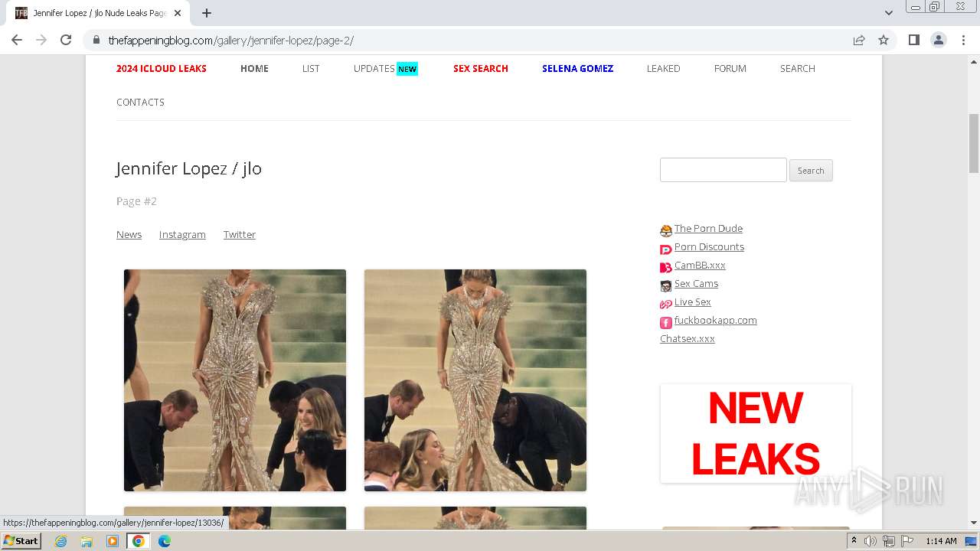
Task: Share this page using the share icon
Action: click(859, 41)
